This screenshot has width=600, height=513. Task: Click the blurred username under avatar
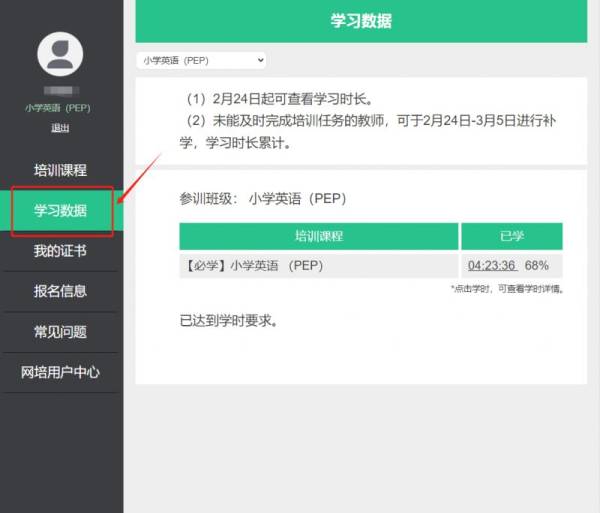point(61,90)
